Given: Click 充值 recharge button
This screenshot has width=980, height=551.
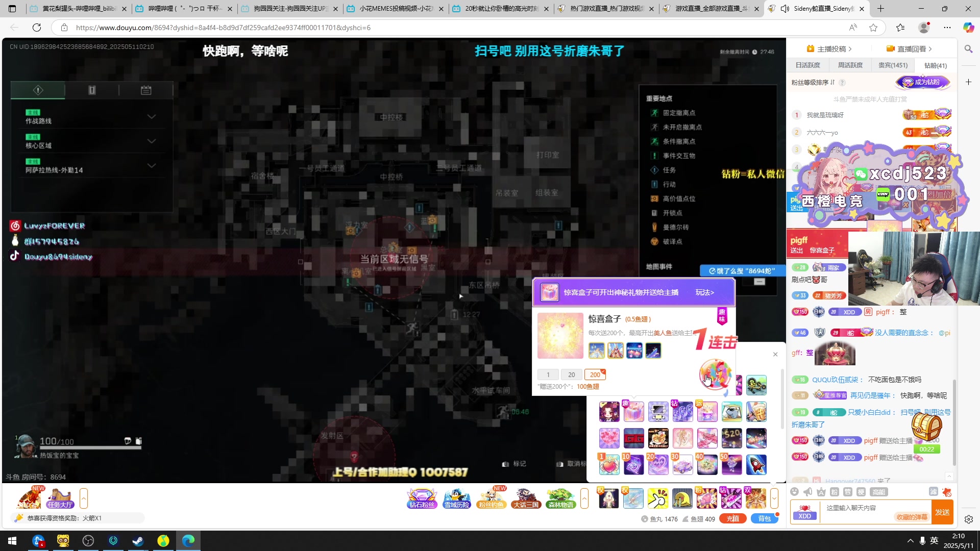Looking at the screenshot, I should point(733,519).
